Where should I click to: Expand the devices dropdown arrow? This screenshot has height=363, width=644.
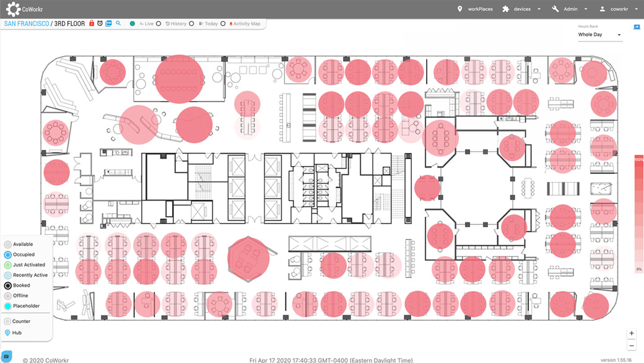tap(539, 9)
